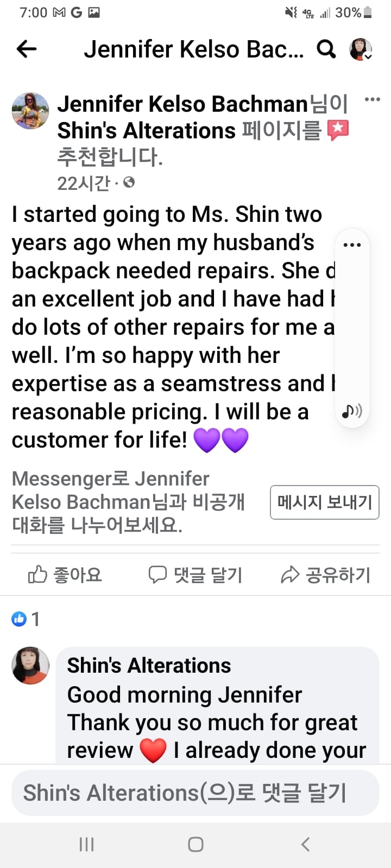Image resolution: width=391 pixels, height=868 pixels.
Task: Focus the Shin's Alterations comment input field
Action: tap(195, 793)
